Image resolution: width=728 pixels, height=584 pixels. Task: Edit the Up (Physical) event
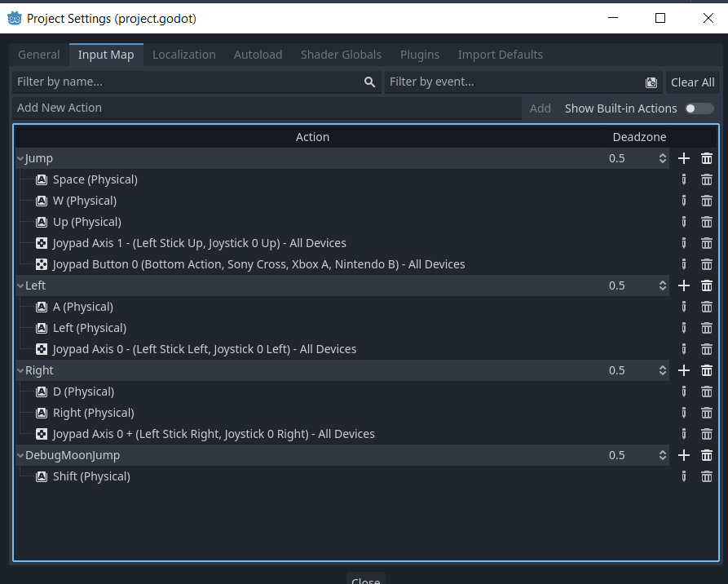click(683, 222)
